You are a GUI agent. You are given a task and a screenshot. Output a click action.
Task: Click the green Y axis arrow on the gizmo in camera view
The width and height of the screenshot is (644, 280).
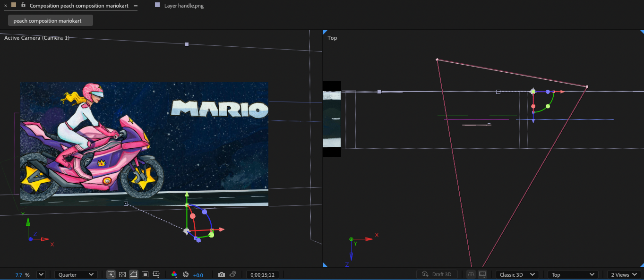187,194
